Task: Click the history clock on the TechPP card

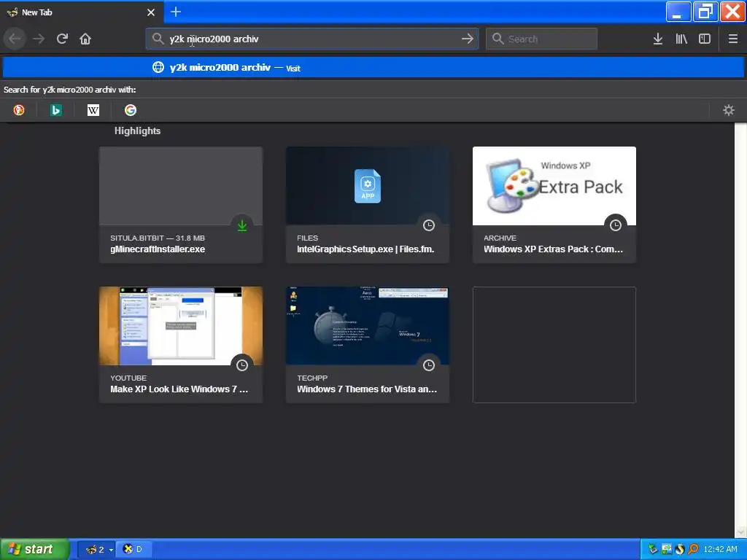Action: (x=429, y=366)
